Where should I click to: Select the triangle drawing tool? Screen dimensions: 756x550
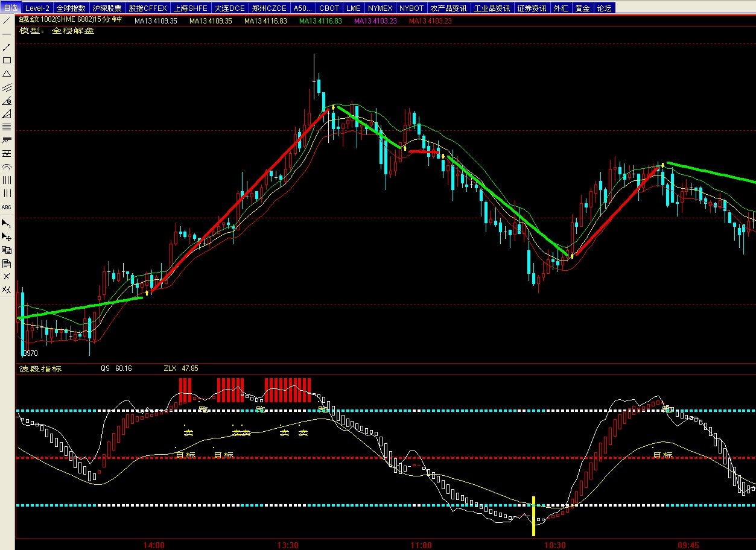pos(7,74)
